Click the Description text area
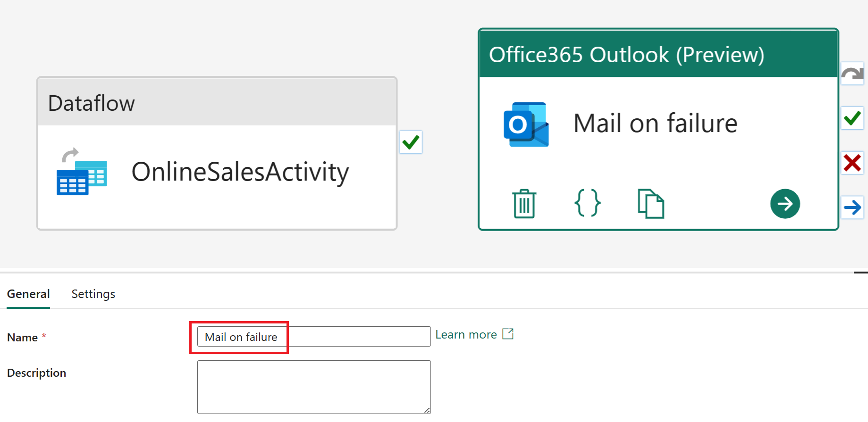This screenshot has width=868, height=422. click(x=313, y=387)
